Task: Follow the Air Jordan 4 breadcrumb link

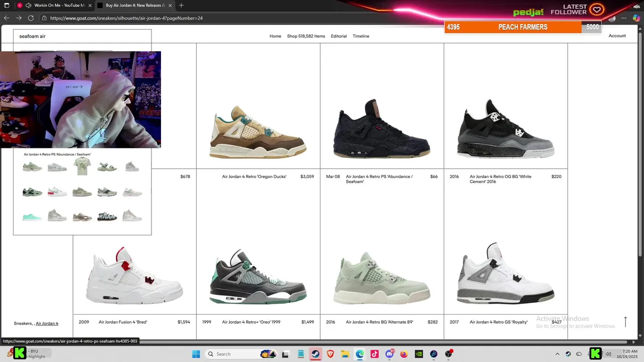Action: pyautogui.click(x=47, y=323)
